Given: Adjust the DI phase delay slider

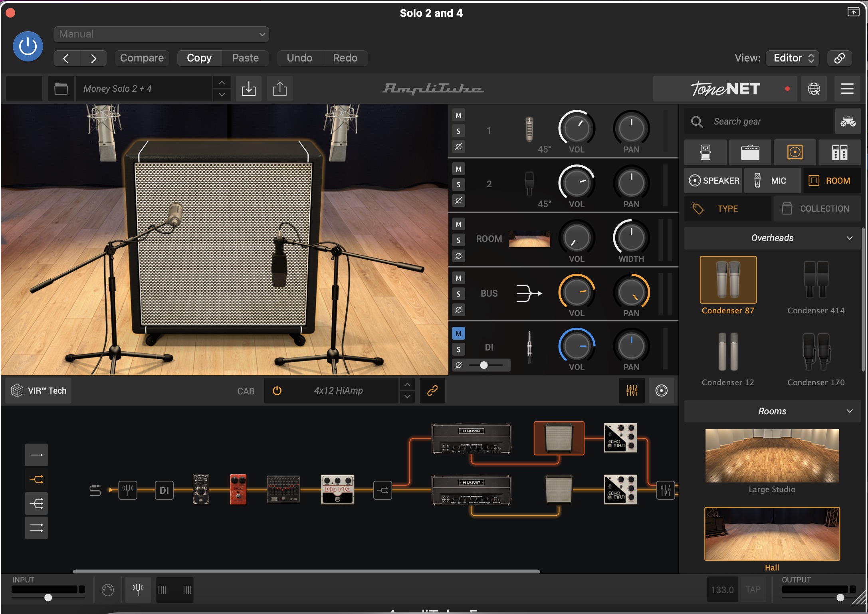Looking at the screenshot, I should pos(486,365).
